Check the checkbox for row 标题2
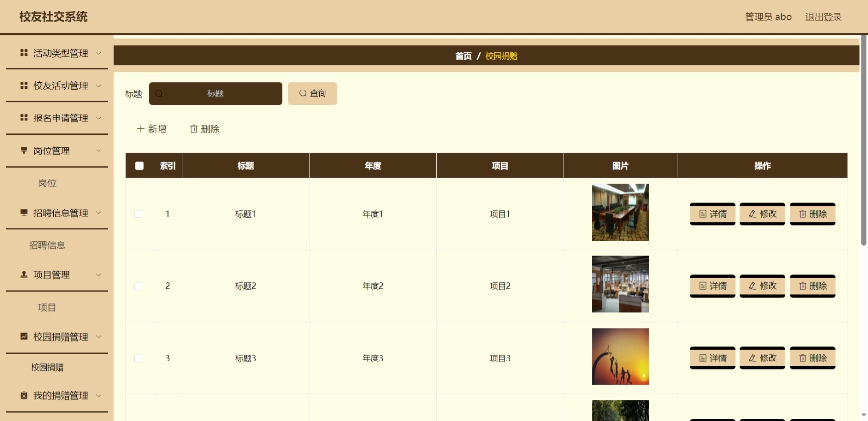This screenshot has width=868, height=421. tap(138, 286)
